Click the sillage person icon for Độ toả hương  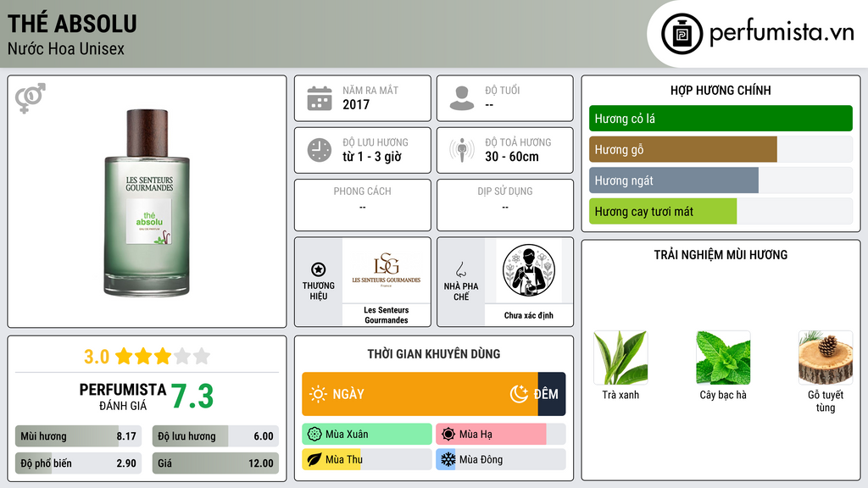[462, 150]
